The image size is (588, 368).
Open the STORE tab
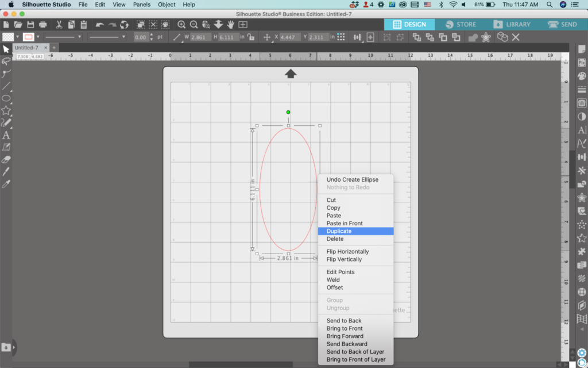(461, 24)
